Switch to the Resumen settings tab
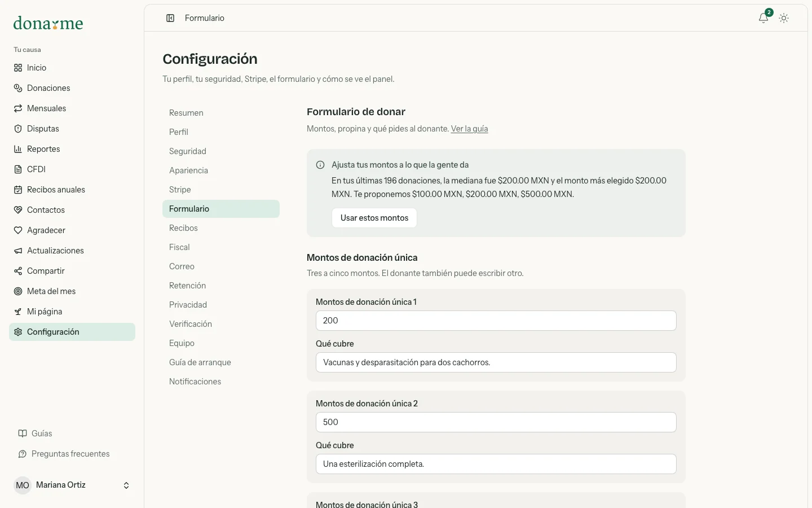The height and width of the screenshot is (508, 812). 221,113
